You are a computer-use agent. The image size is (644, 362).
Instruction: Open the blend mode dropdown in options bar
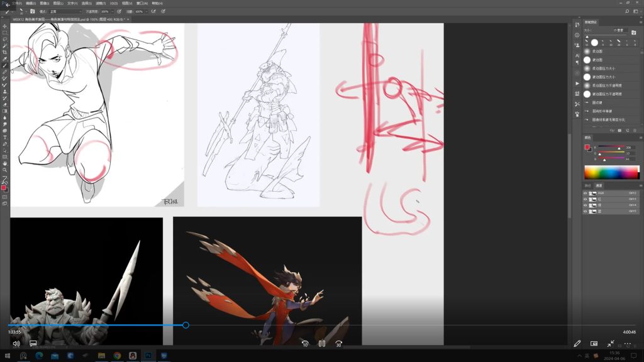pyautogui.click(x=65, y=11)
